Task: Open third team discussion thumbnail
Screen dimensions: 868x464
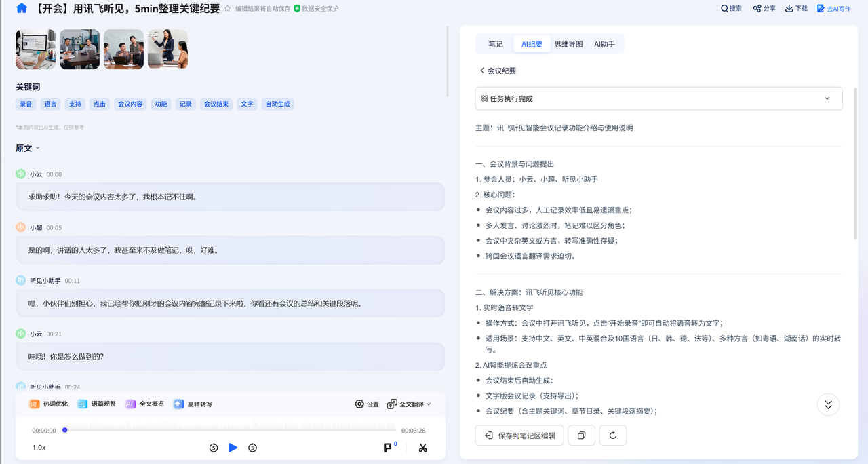Action: pos(123,49)
